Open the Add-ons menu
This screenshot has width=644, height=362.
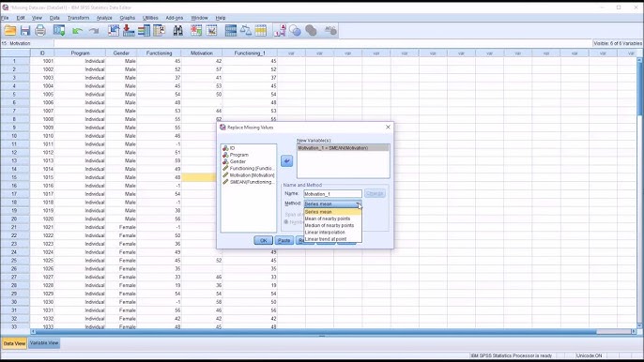pos(175,18)
